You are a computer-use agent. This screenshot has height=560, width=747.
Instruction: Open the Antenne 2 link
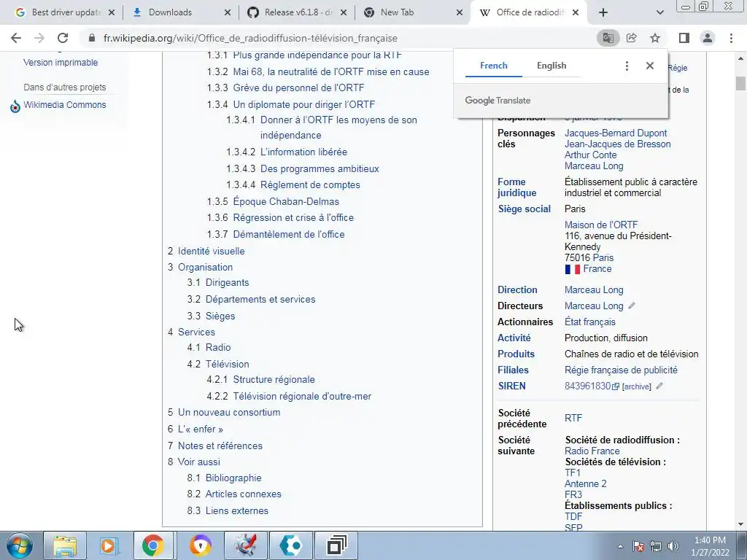tap(586, 484)
